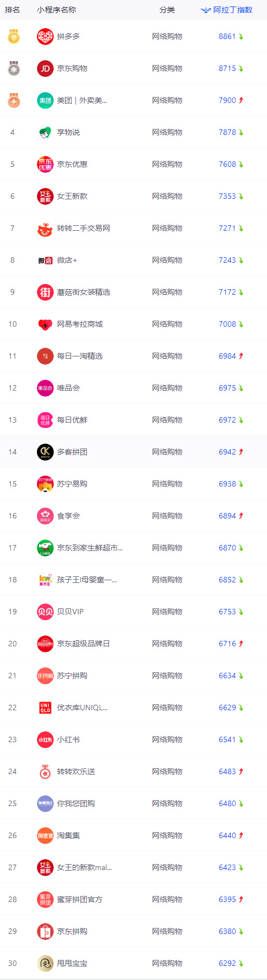Click the index value 8861
Image resolution: width=267 pixels, height=980 pixels.
click(x=227, y=36)
